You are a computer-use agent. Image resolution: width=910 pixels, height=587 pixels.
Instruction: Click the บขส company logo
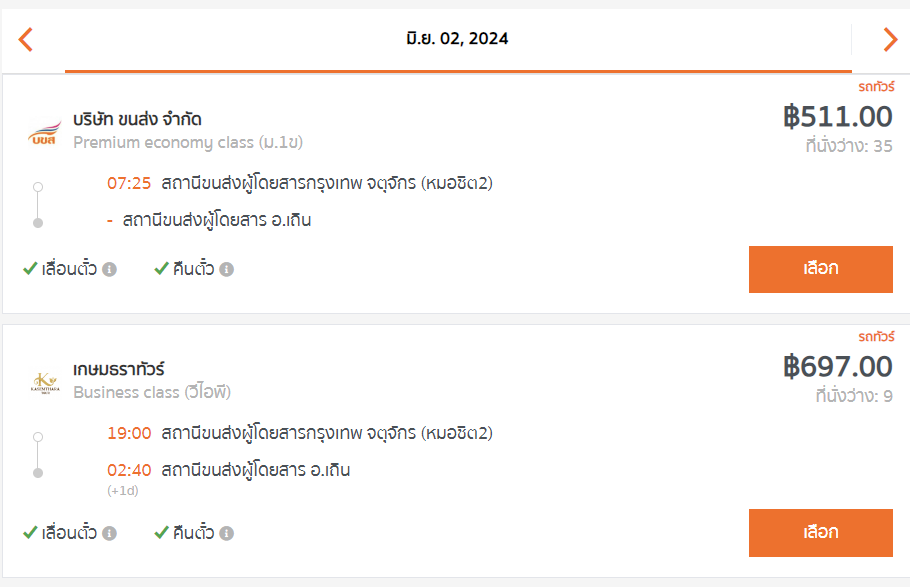coord(45,132)
